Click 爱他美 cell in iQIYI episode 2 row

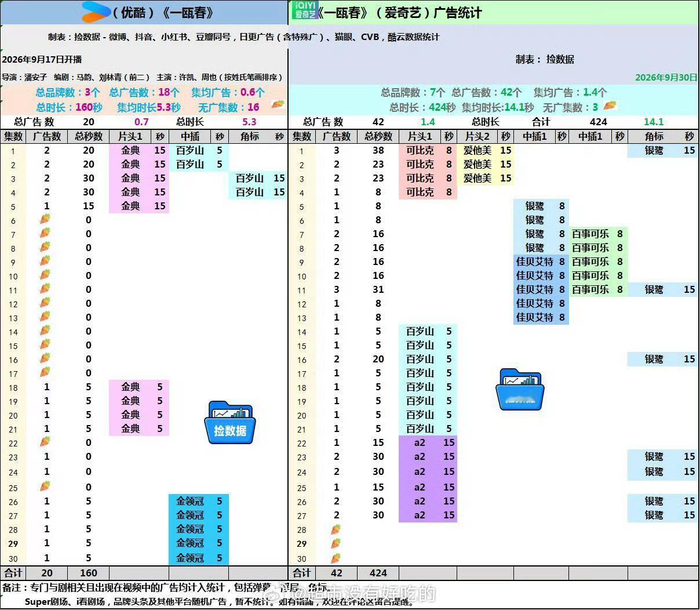click(477, 164)
